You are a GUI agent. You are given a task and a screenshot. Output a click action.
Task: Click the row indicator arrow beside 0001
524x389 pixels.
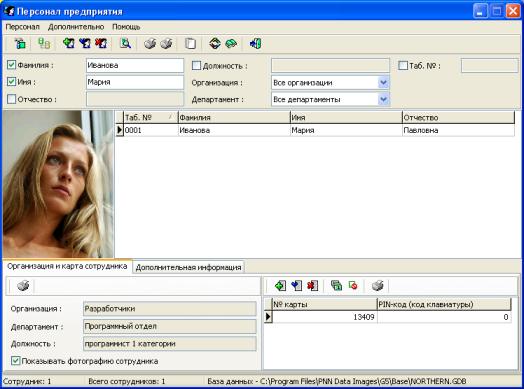click(x=120, y=130)
